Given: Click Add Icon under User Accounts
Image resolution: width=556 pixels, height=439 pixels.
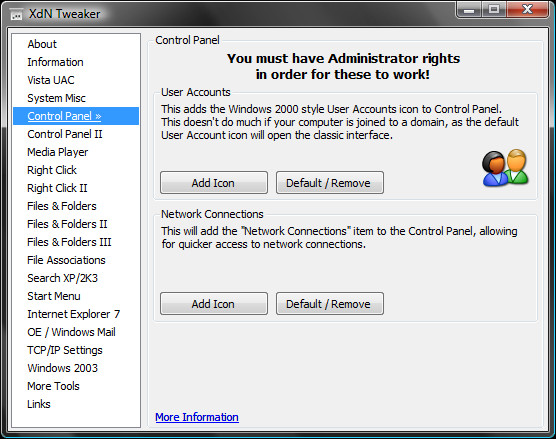Looking at the screenshot, I should pyautogui.click(x=214, y=183).
